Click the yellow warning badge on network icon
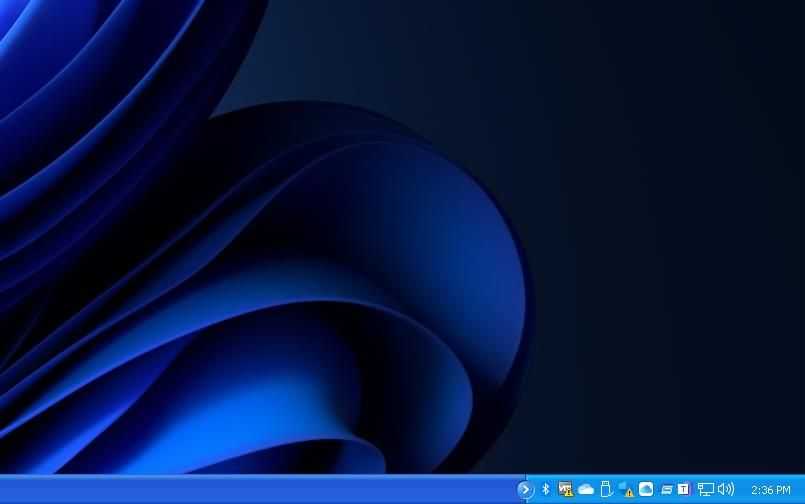Image resolution: width=805 pixels, height=504 pixels. 569,493
